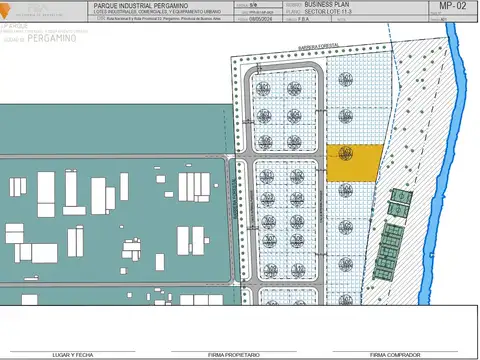Viewport: 480px width, 360px height.
Task: Click the lot number circle inside the yellow lot
Action: pos(346,153)
